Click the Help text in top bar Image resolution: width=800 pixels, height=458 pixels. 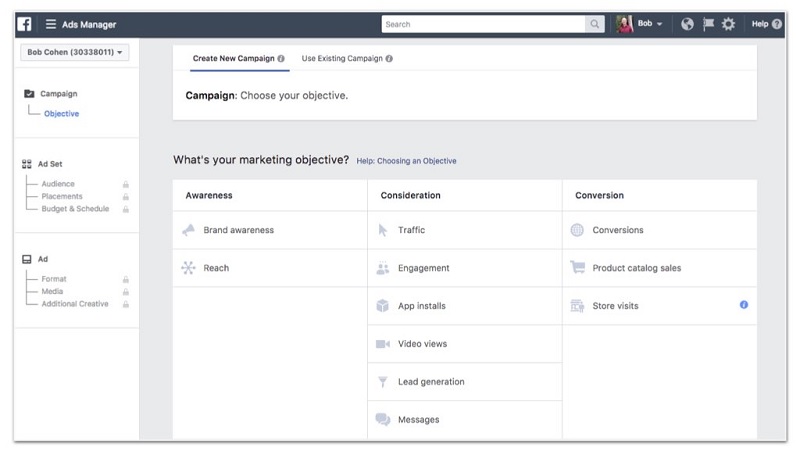(x=760, y=24)
